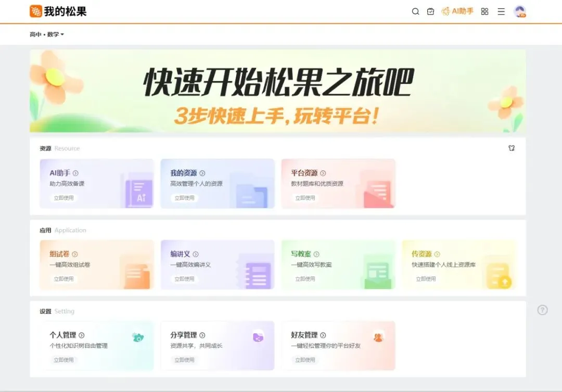
Task: Click the 资源共享，共同成长 text
Action: click(x=196, y=346)
